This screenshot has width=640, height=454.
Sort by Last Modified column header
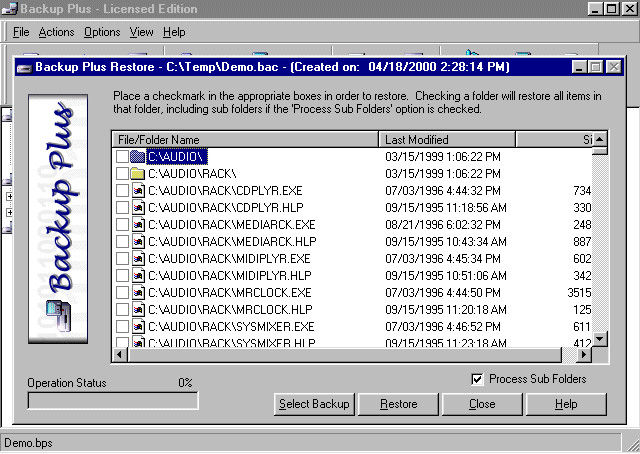447,140
